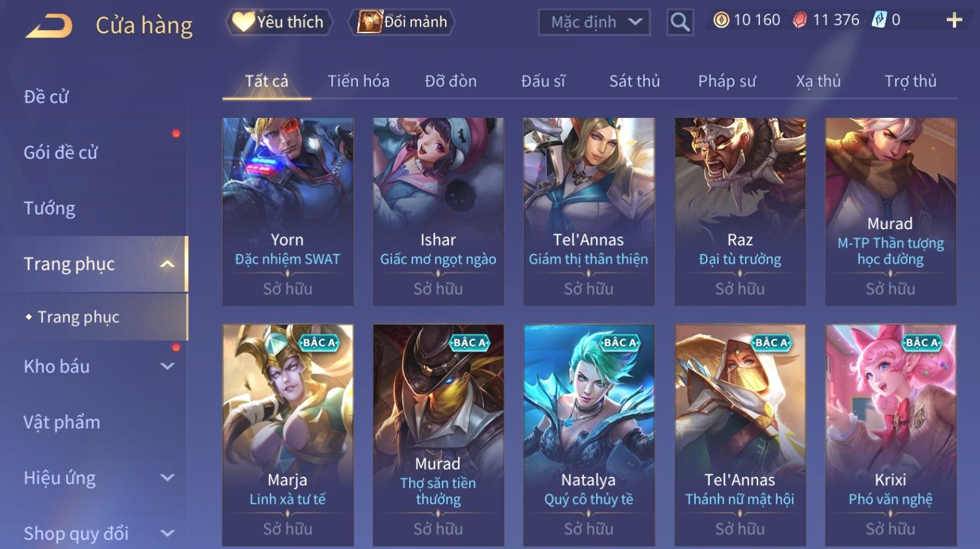This screenshot has height=549, width=980.
Task: Select the Tiến hóa tab
Action: (x=359, y=81)
